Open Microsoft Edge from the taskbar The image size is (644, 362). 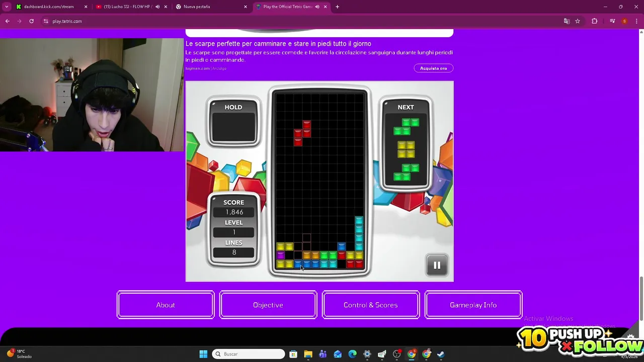352,354
